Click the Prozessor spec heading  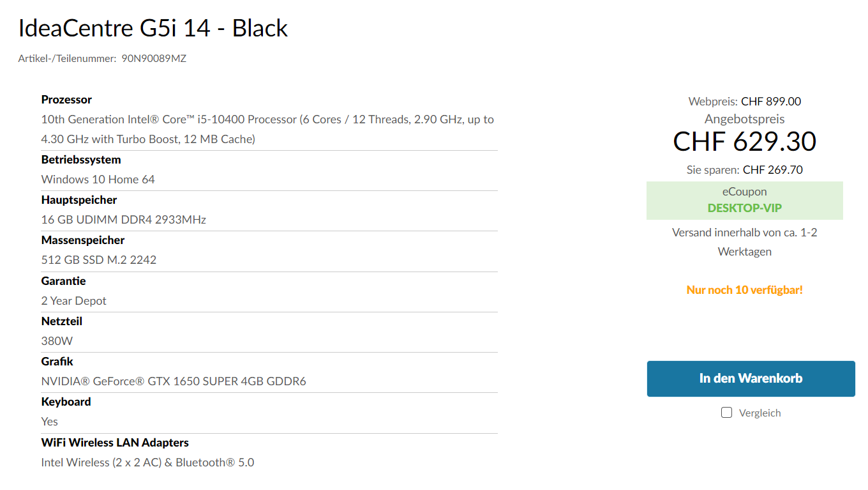click(x=66, y=100)
